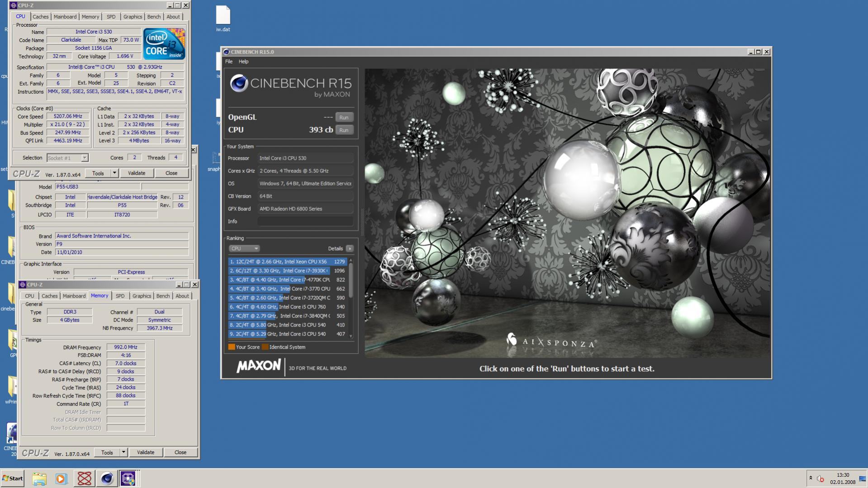Switch to the Mainboard tab in top CPU-Z window
The height and width of the screenshot is (488, 868).
[65, 17]
